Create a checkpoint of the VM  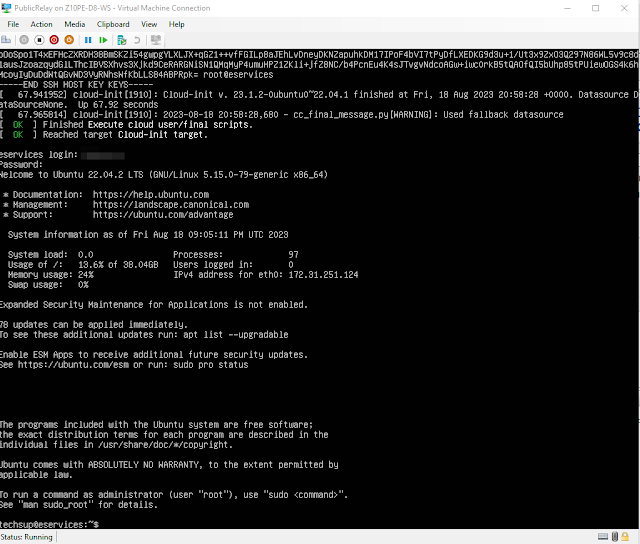coord(122,40)
